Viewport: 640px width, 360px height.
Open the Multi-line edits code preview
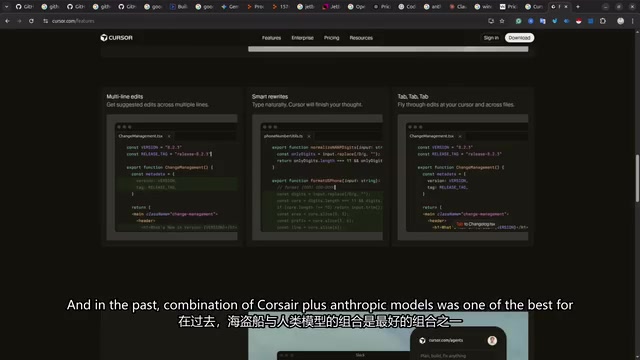click(x=172, y=177)
